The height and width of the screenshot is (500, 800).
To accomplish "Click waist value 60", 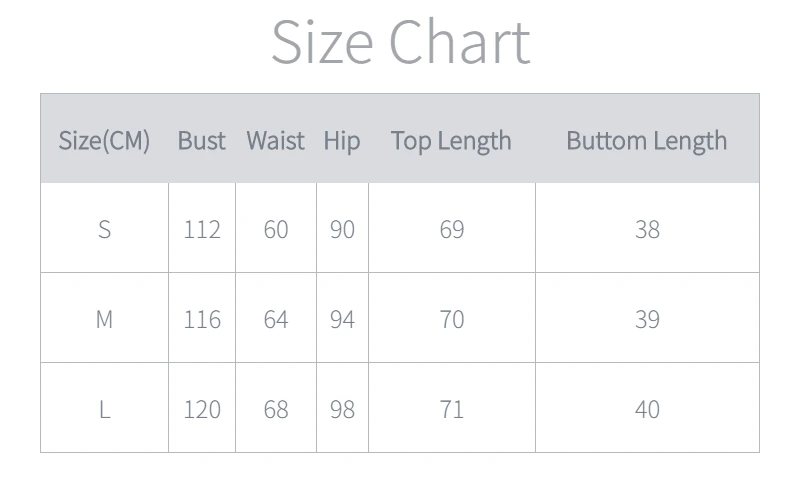I will coord(275,230).
